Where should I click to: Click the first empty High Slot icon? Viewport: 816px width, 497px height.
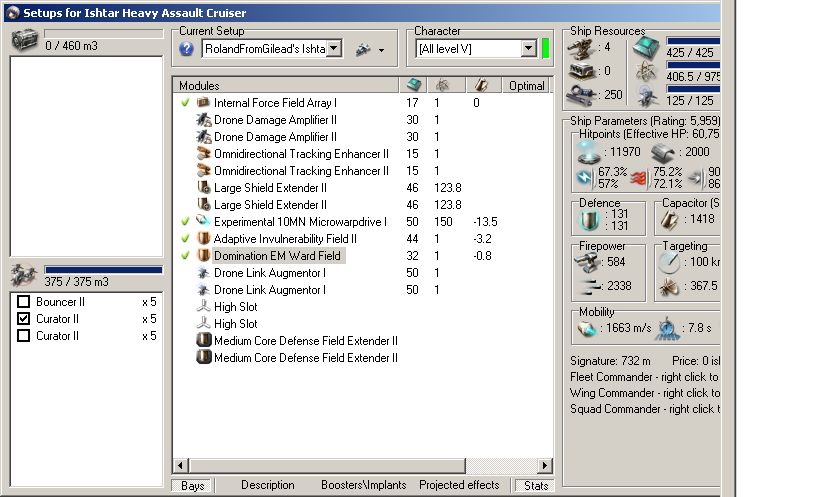tap(203, 307)
